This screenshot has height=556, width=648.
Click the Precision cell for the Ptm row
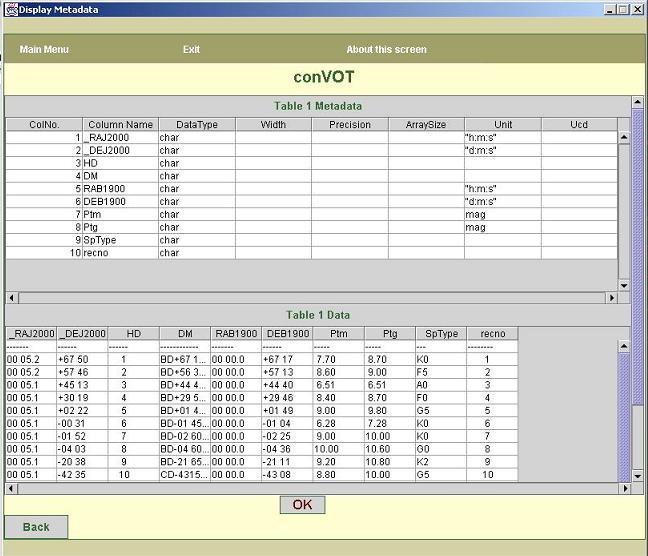pyautogui.click(x=349, y=215)
